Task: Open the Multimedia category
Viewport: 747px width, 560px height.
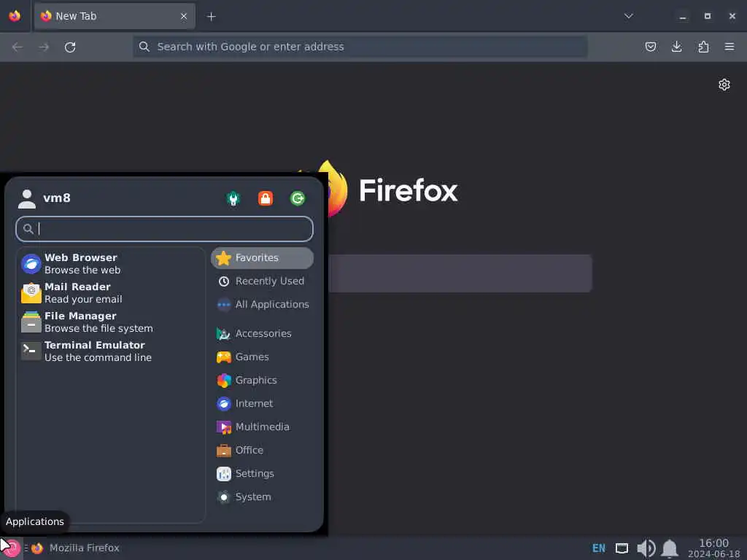Action: pos(262,427)
